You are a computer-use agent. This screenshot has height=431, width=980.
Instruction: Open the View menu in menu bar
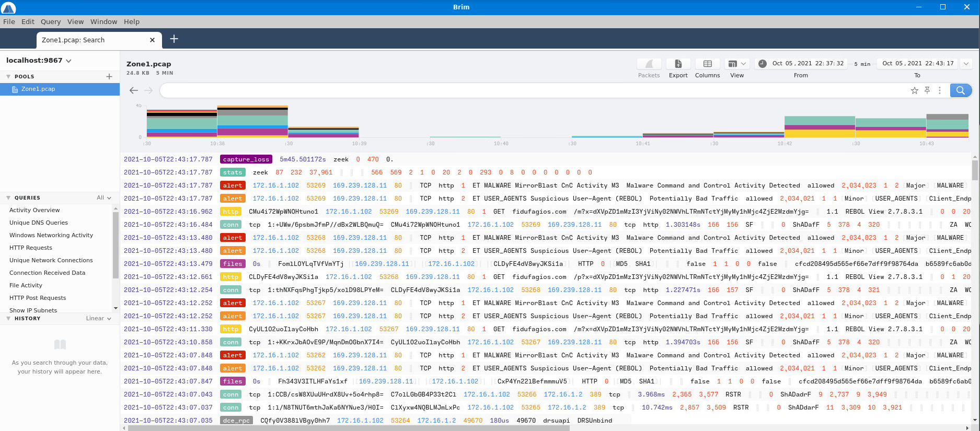point(75,21)
